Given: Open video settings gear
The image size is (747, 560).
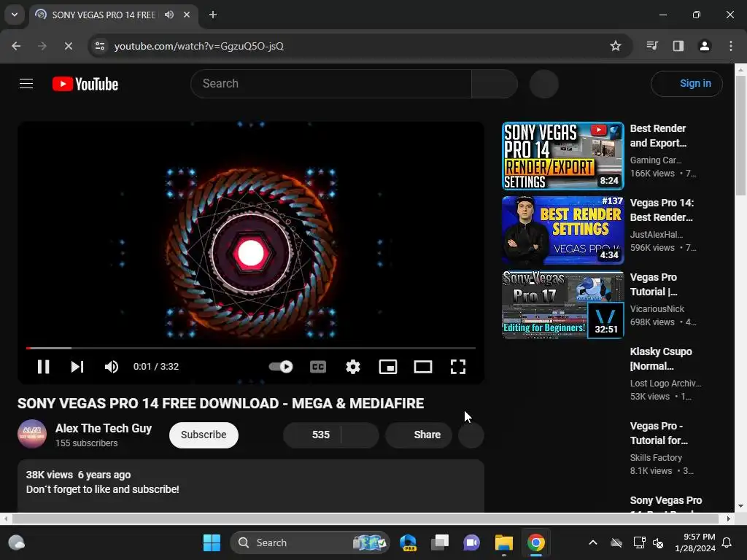Looking at the screenshot, I should click(352, 367).
